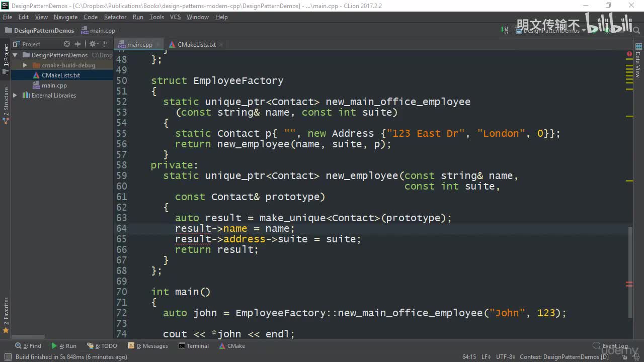
Task: Open the Window menu
Action: coord(198,17)
